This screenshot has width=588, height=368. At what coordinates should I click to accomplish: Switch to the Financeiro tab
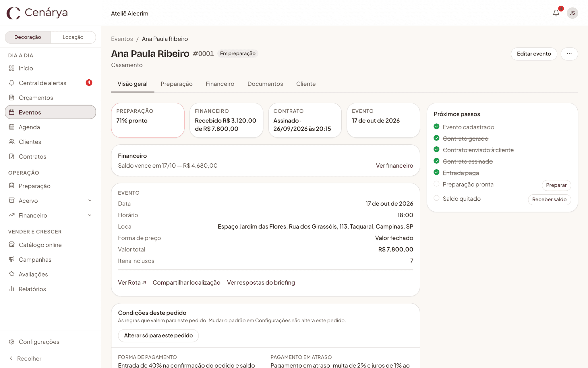[220, 84]
